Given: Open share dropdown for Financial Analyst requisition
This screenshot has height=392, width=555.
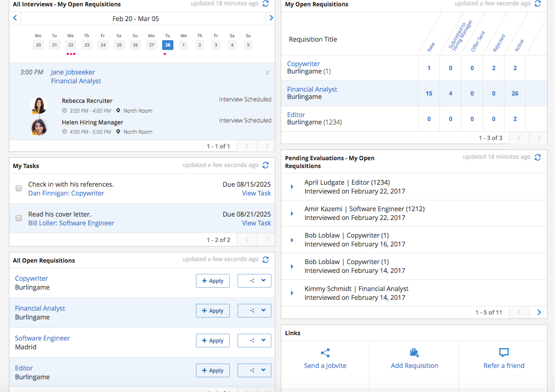Looking at the screenshot, I should 255,311.
